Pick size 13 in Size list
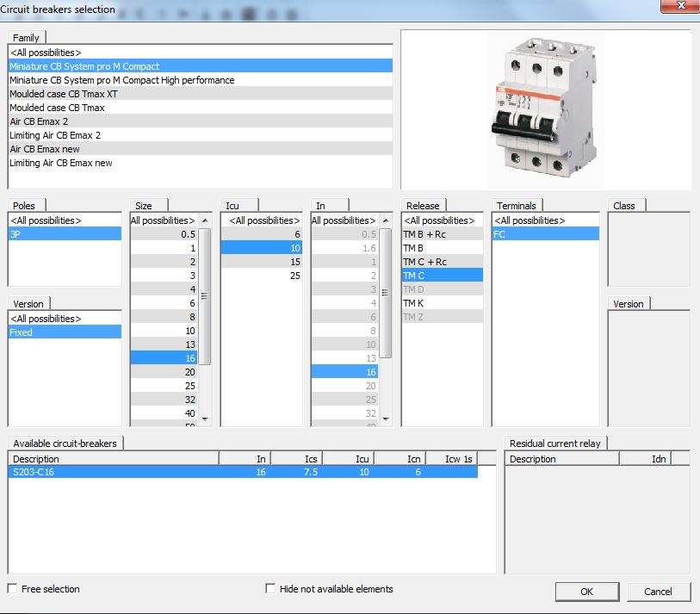700x614 pixels. [x=164, y=344]
